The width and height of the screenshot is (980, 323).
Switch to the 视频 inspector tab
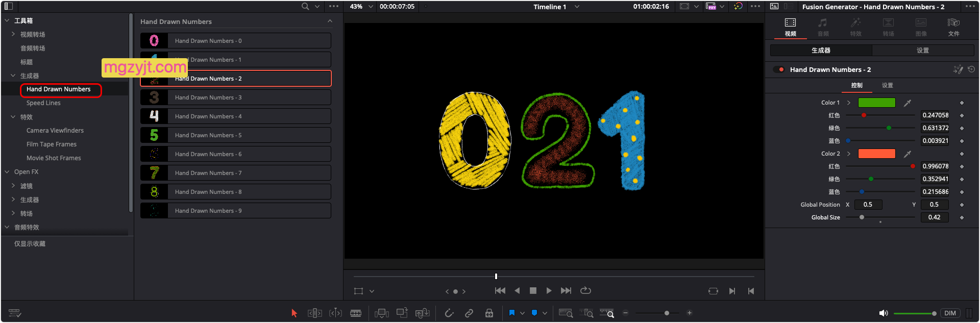click(790, 27)
